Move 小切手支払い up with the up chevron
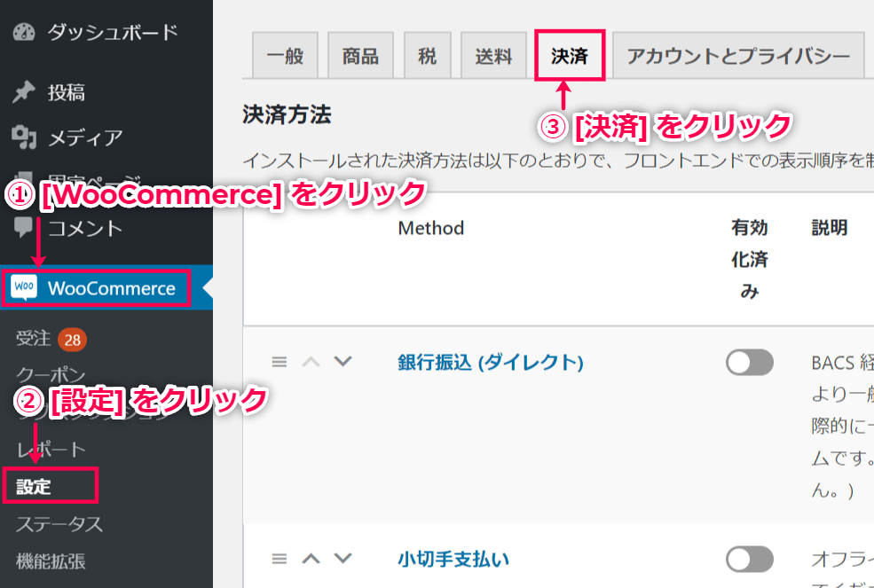 311,559
